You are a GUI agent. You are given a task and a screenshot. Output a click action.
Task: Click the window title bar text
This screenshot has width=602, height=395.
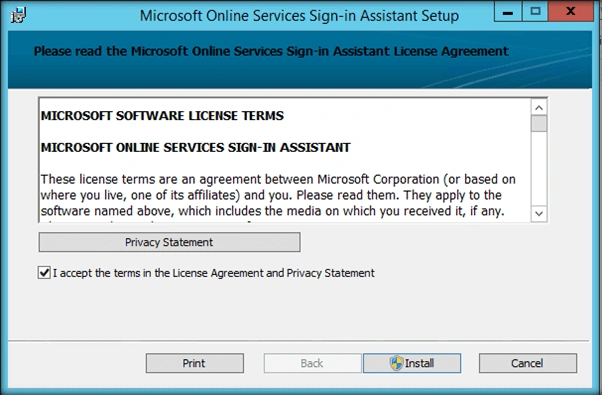(x=299, y=16)
